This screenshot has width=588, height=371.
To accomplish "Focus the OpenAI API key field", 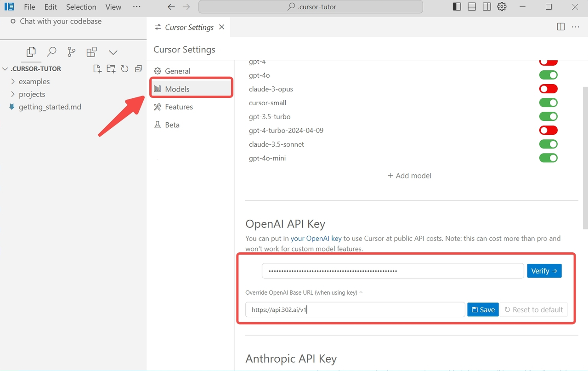I will [393, 271].
